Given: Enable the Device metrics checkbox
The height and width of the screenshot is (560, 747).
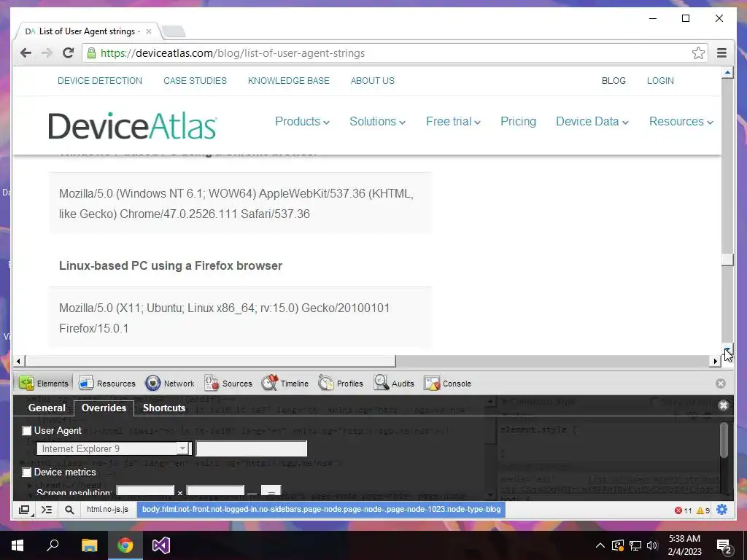Looking at the screenshot, I should tap(27, 472).
